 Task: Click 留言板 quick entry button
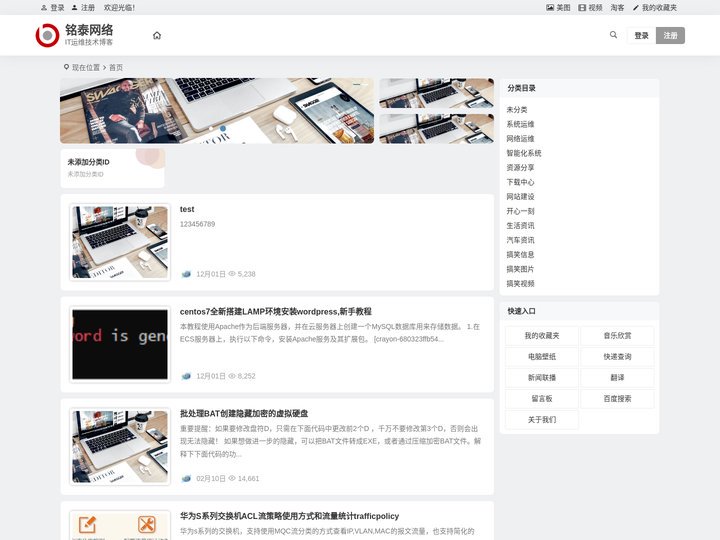[542, 399]
